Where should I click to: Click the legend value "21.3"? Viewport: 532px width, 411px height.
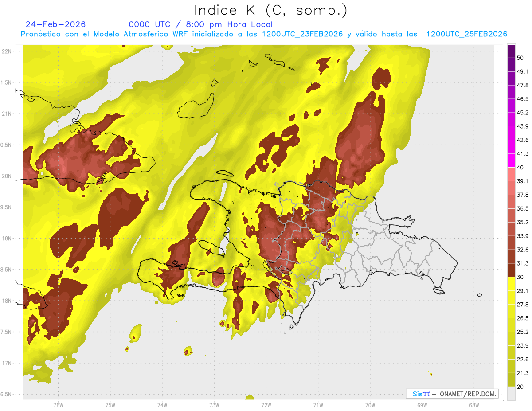point(523,373)
